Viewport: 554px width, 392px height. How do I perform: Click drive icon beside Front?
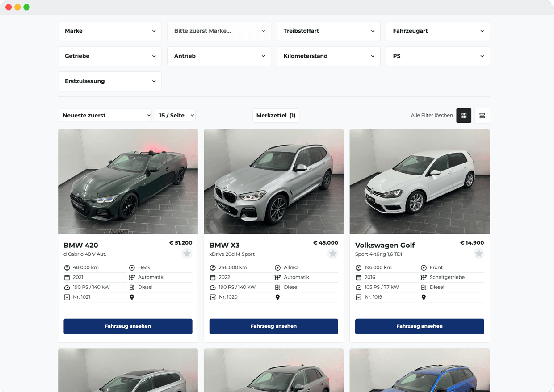pyautogui.click(x=424, y=267)
